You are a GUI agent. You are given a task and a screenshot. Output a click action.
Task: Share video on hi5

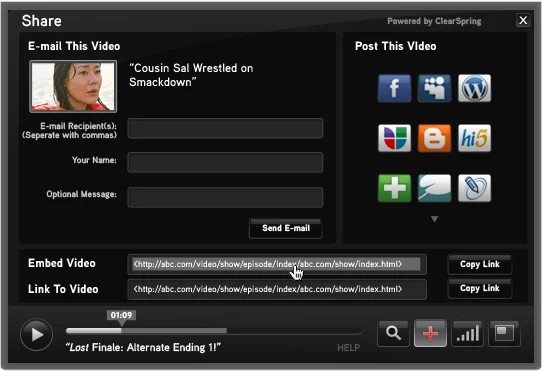coord(474,138)
